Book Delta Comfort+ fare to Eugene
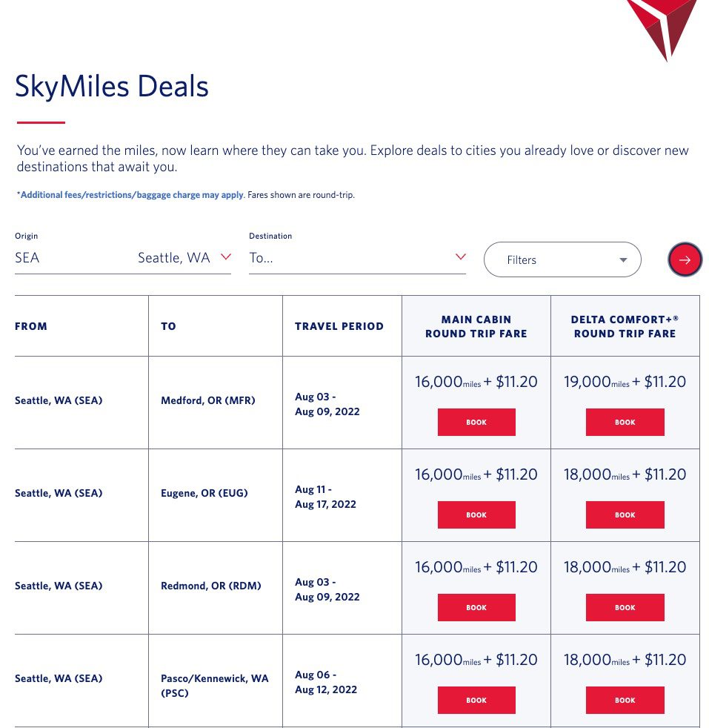 pos(625,514)
